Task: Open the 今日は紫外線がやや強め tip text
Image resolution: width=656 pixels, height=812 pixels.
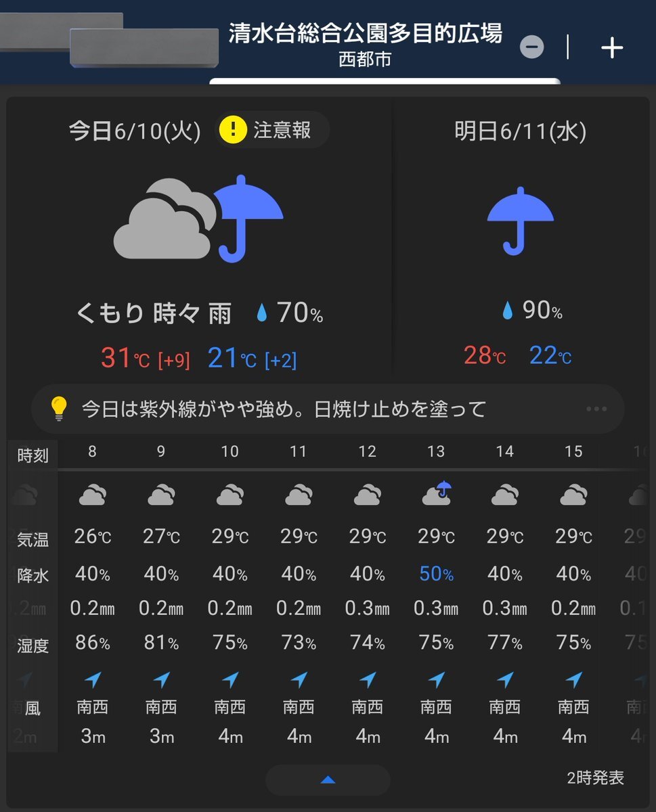Action: point(284,409)
